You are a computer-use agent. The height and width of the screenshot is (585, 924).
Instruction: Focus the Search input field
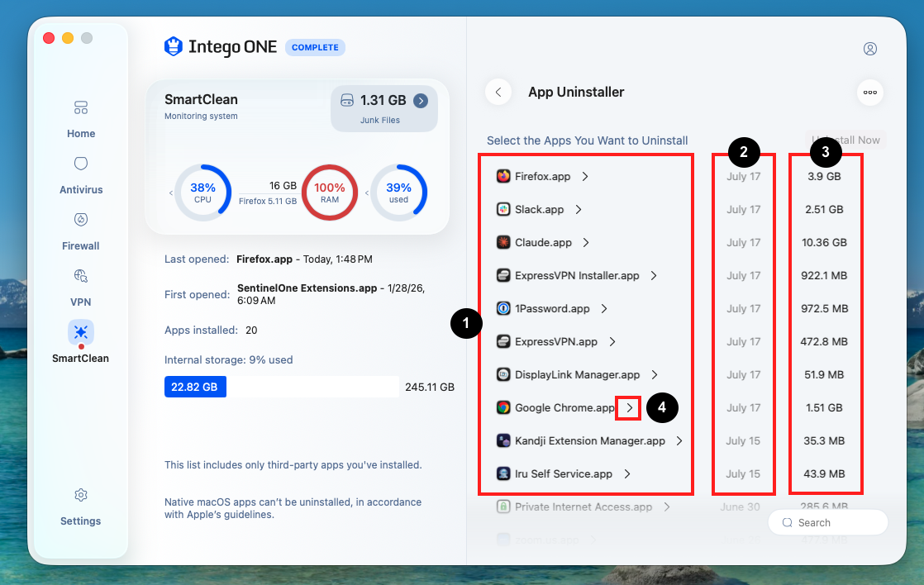pos(828,522)
